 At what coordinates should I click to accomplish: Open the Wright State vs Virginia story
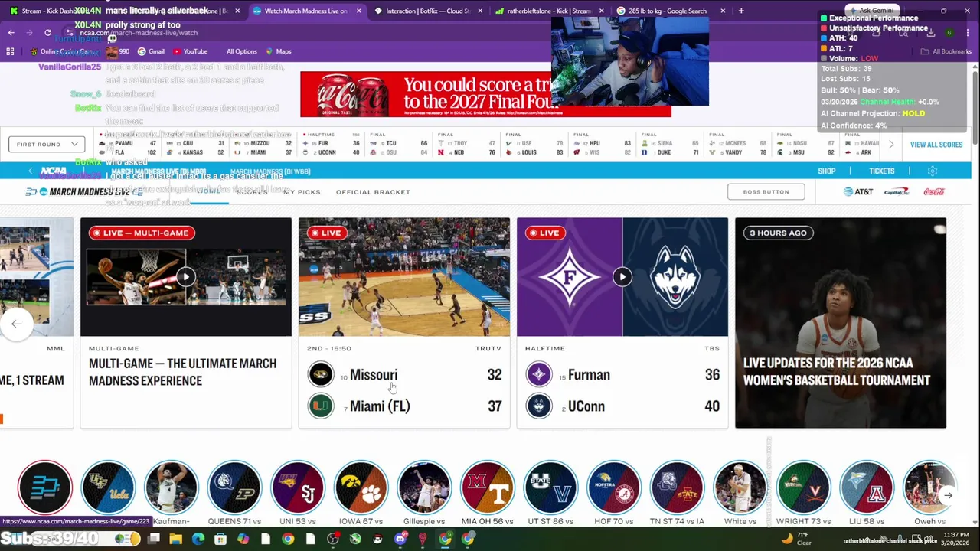803,487
